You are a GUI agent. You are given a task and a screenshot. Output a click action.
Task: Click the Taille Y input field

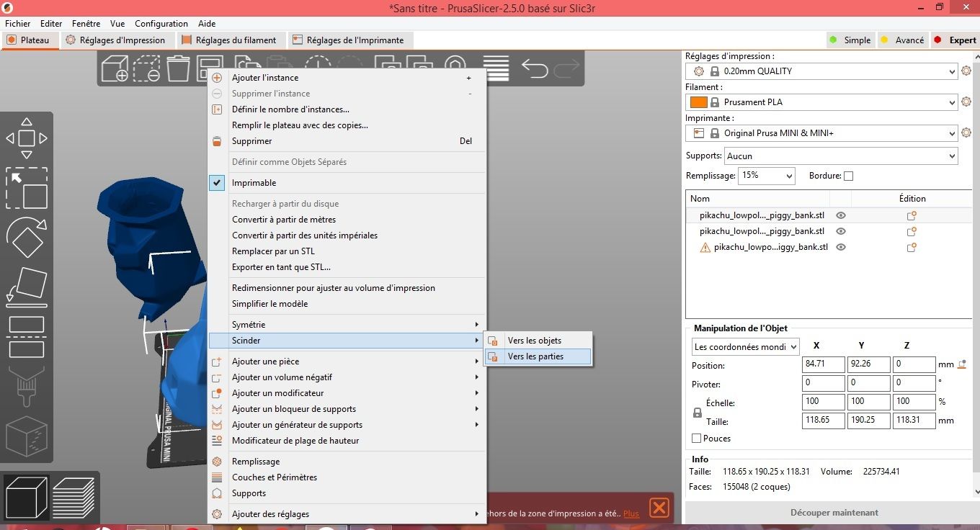pyautogui.click(x=869, y=421)
